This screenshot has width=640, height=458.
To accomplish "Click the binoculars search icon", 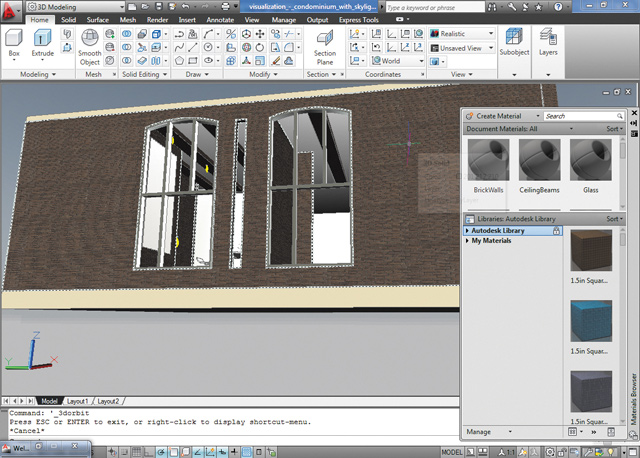I will (493, 7).
